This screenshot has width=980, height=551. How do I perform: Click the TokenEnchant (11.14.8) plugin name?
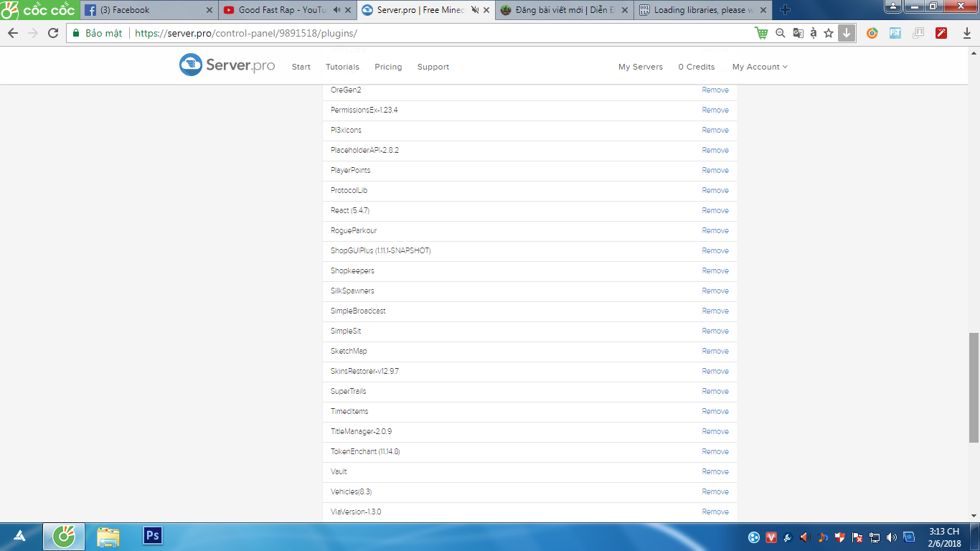coord(365,451)
